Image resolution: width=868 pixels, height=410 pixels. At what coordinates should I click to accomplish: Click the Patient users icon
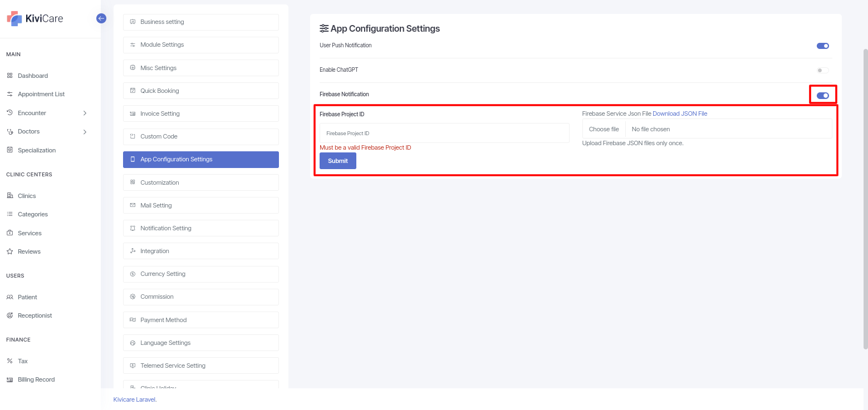9,297
